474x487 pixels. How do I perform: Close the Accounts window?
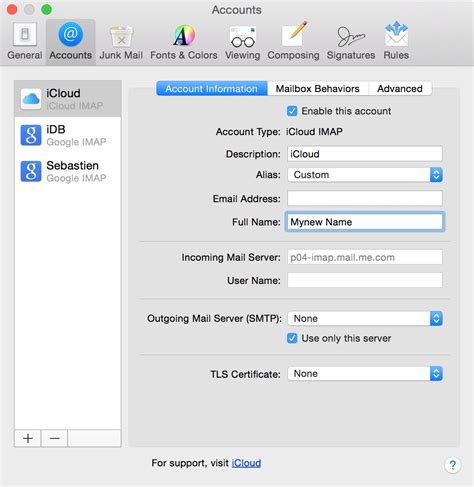point(12,10)
